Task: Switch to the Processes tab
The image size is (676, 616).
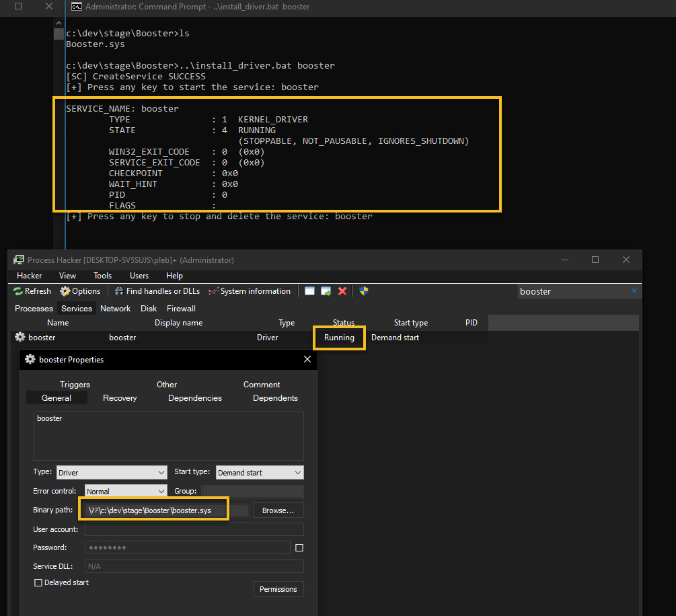Action: click(34, 309)
